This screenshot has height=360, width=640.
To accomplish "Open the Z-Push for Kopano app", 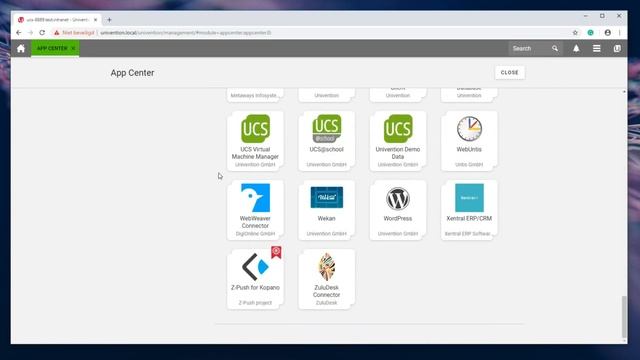I will (x=255, y=279).
